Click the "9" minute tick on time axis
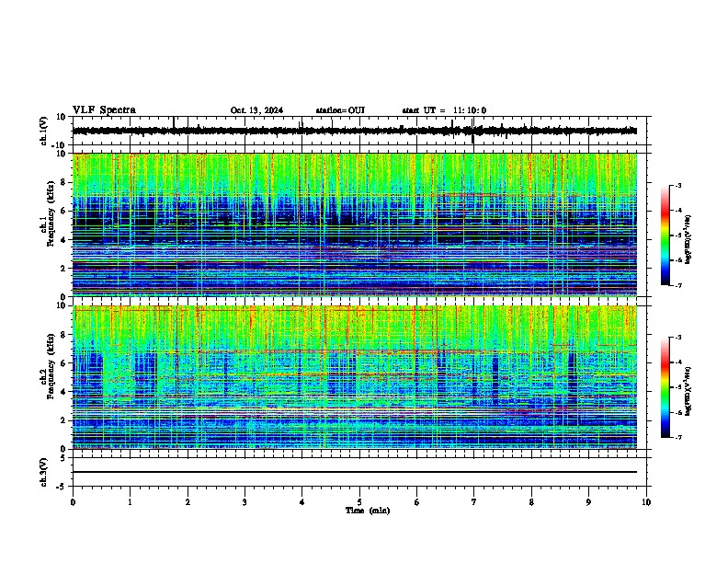 pos(588,502)
